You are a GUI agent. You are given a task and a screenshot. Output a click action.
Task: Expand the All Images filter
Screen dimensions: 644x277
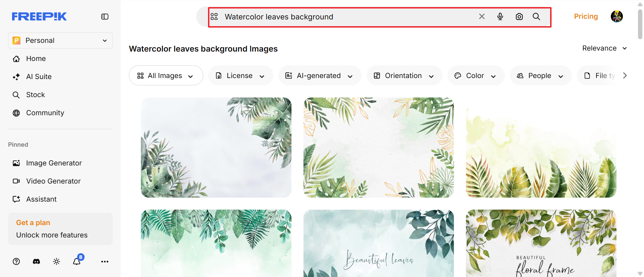[x=166, y=76]
